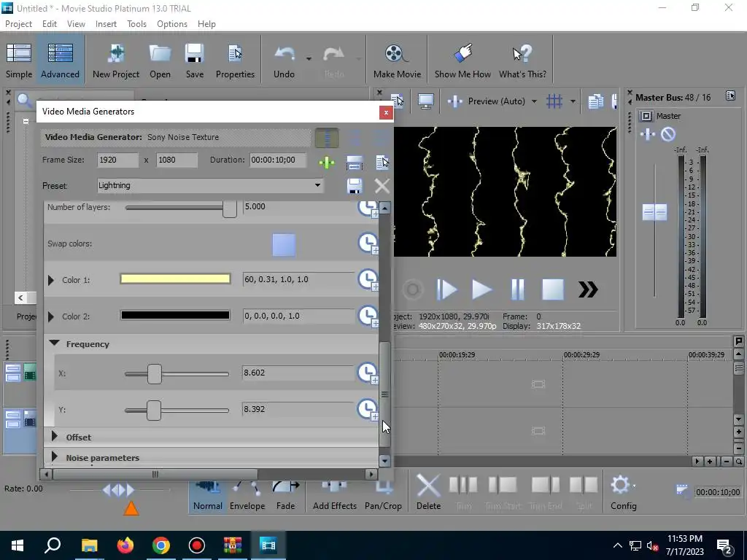Open the Chrome browser from taskbar
Screen dimensions: 747x560
point(161,545)
